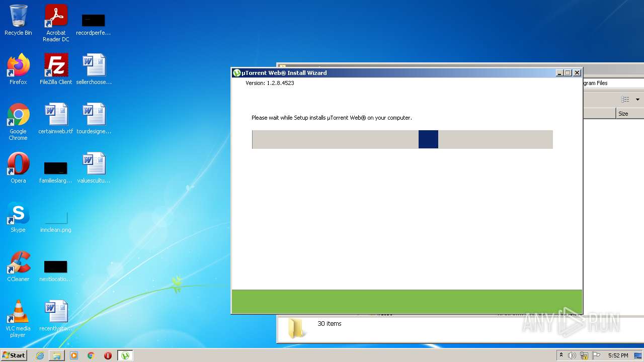Open Chrome from the taskbar

tap(91, 355)
